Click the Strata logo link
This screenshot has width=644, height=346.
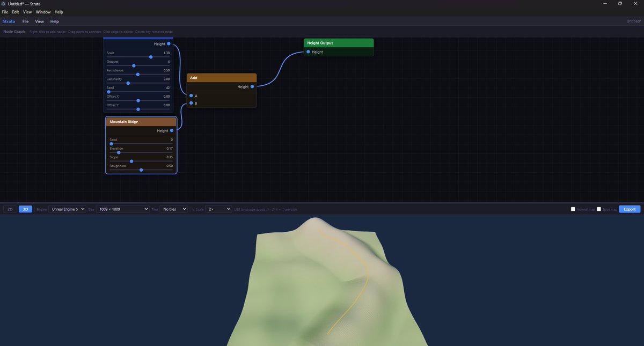9,21
